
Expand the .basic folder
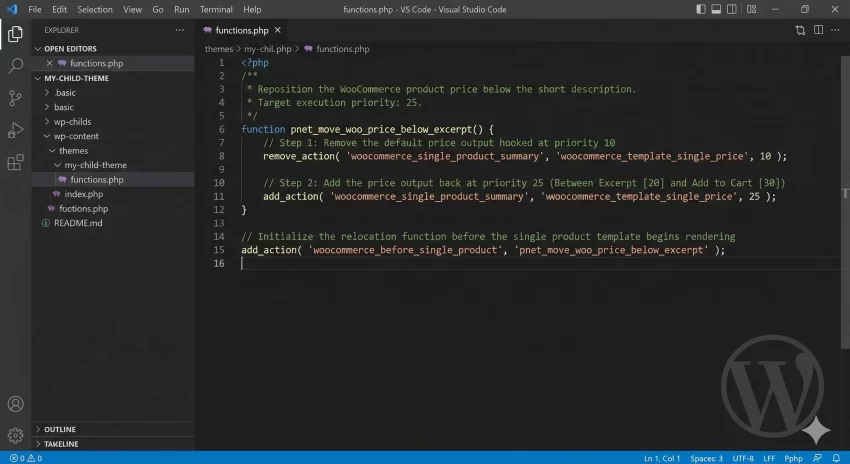point(113,93)
